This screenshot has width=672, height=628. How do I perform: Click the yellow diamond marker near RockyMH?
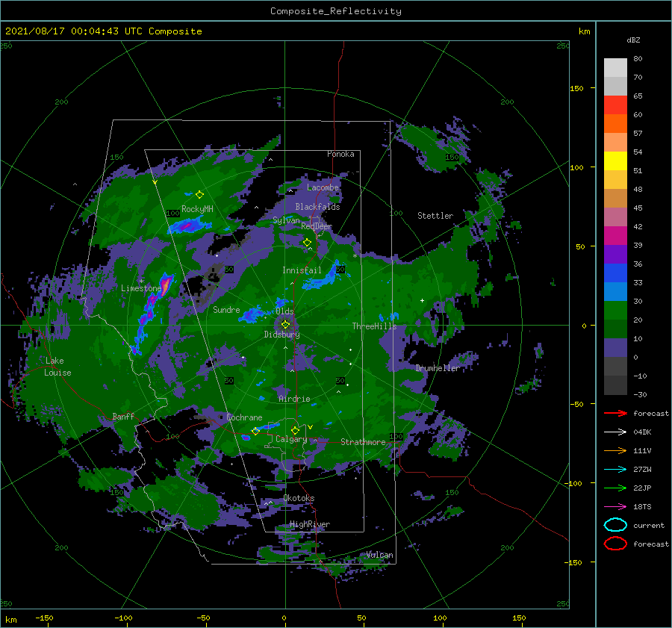coord(199,195)
